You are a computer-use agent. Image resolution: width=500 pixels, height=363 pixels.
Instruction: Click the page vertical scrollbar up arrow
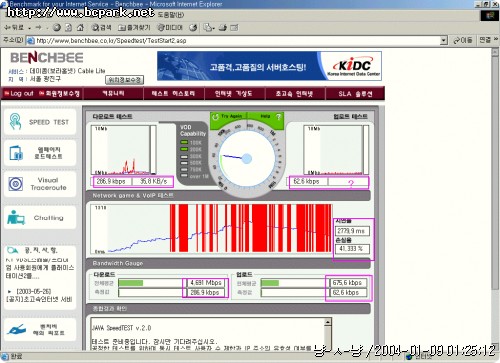(495, 52)
